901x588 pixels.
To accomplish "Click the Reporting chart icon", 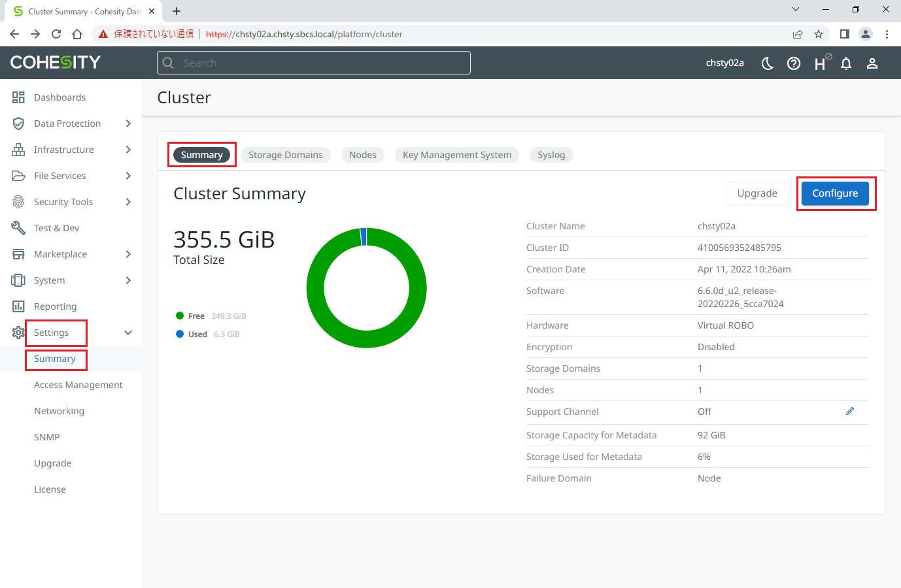I will click(x=18, y=306).
